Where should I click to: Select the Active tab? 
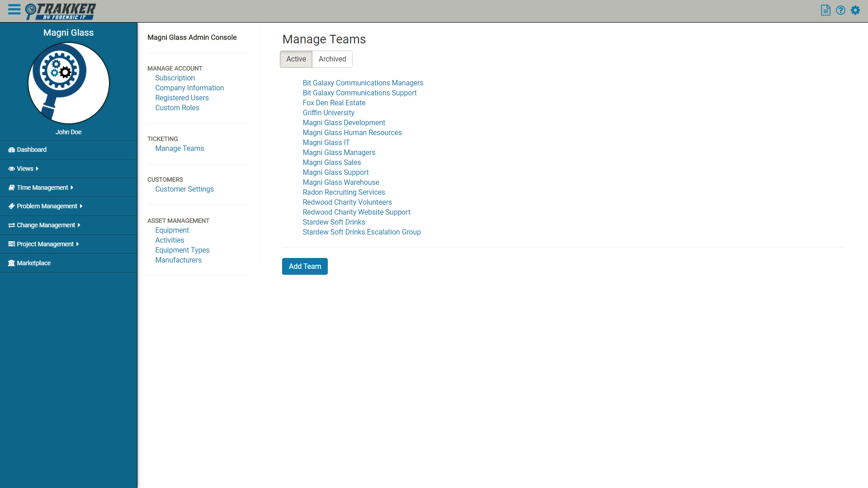(296, 59)
